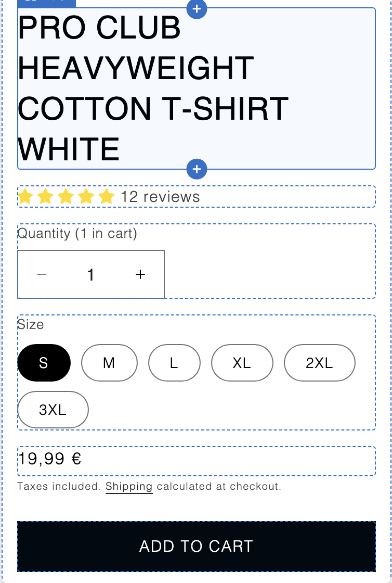
Task: Click the add block plus above title
Action: click(x=197, y=9)
